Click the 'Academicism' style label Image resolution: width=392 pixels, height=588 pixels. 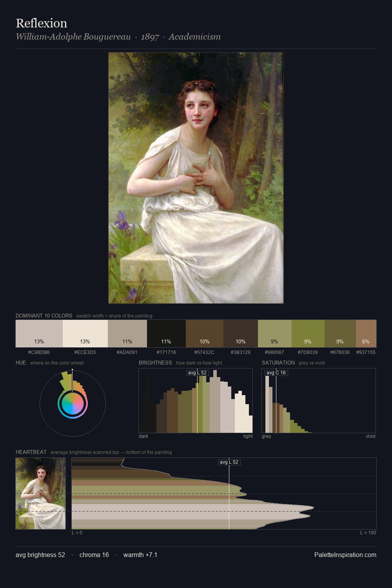pyautogui.click(x=195, y=37)
